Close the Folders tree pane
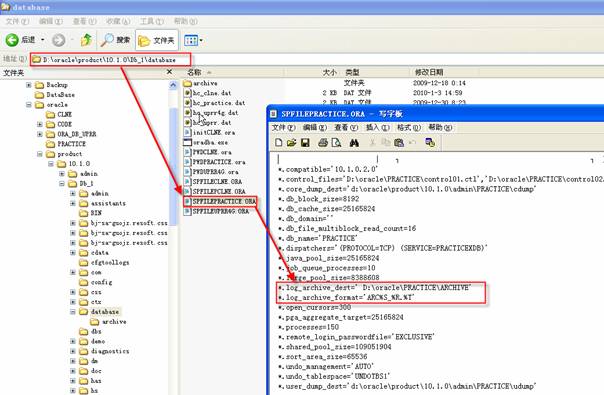Viewport: 604px width, 395px height. (x=169, y=72)
